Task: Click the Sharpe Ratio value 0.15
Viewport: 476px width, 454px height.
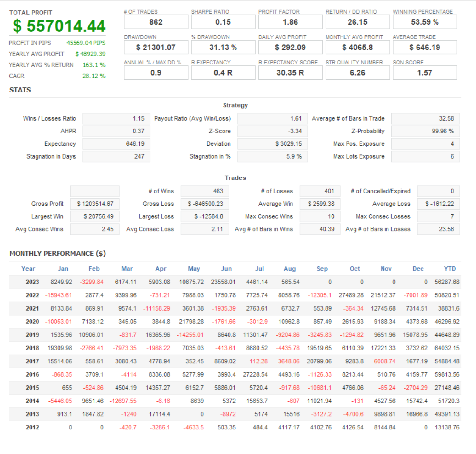Action: pos(223,22)
